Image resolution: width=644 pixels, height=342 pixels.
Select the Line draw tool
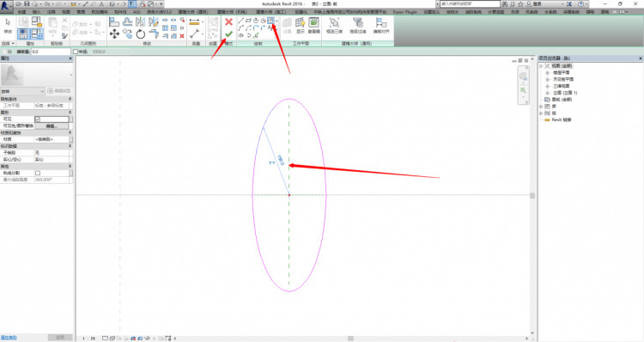pos(241,21)
